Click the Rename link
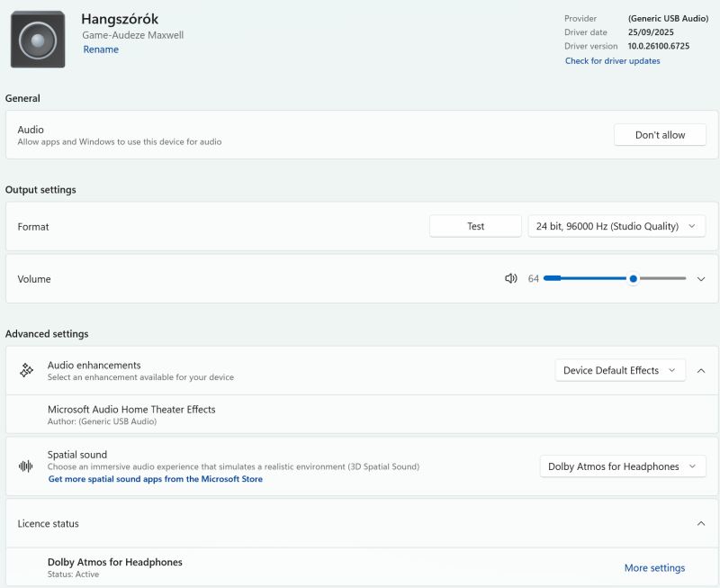720x588 pixels. (x=101, y=50)
